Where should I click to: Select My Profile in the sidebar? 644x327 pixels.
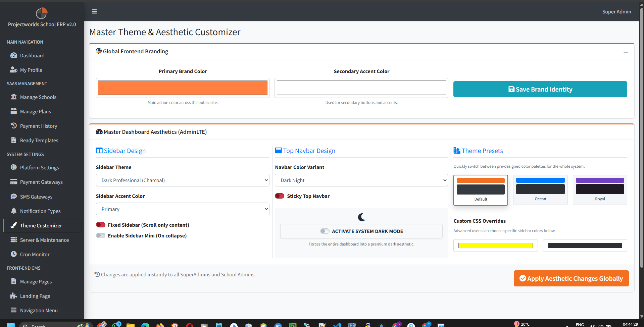tap(31, 70)
